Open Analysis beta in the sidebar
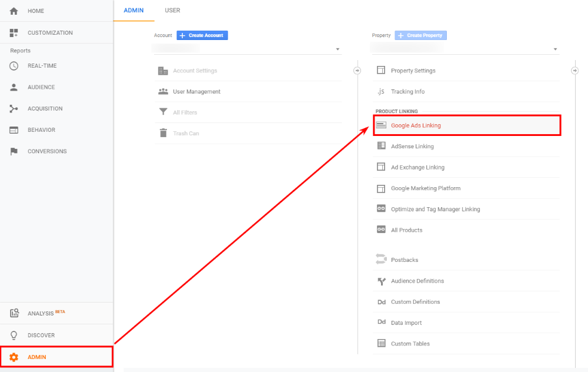The width and height of the screenshot is (588, 372). pyautogui.click(x=45, y=313)
